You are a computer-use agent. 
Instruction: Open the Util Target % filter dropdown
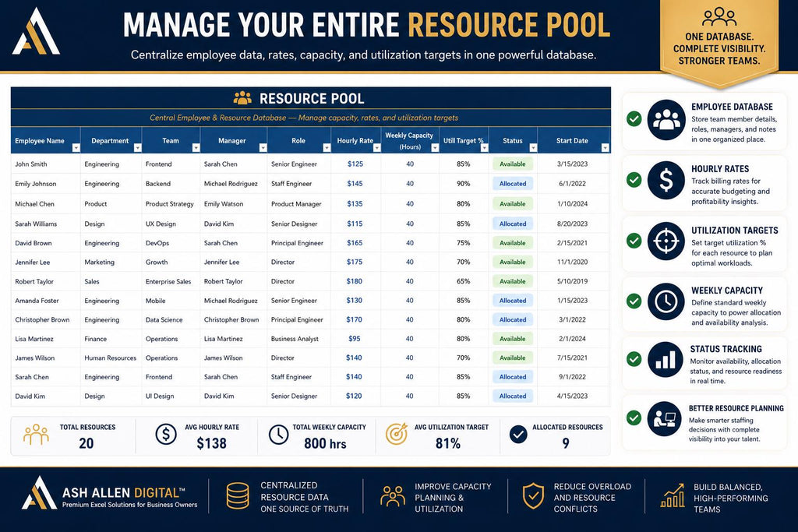pyautogui.click(x=484, y=148)
